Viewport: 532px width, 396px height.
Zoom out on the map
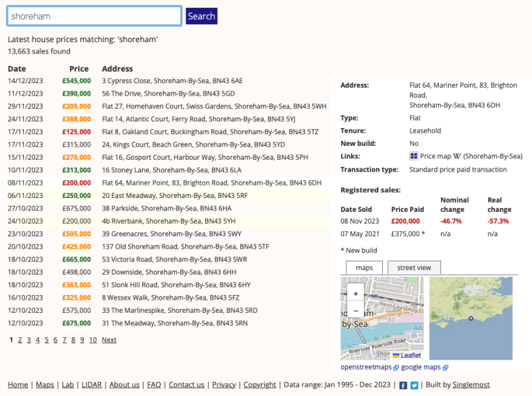pos(356,310)
